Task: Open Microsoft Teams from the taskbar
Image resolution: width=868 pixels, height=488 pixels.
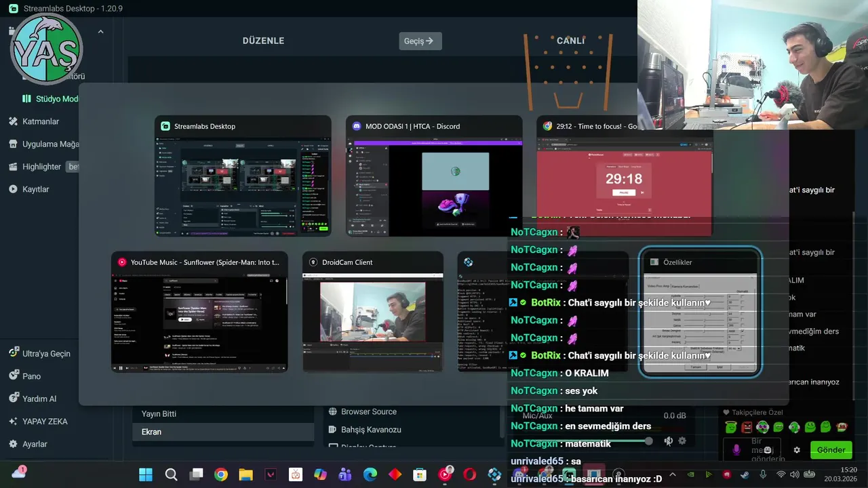Action: [344, 474]
